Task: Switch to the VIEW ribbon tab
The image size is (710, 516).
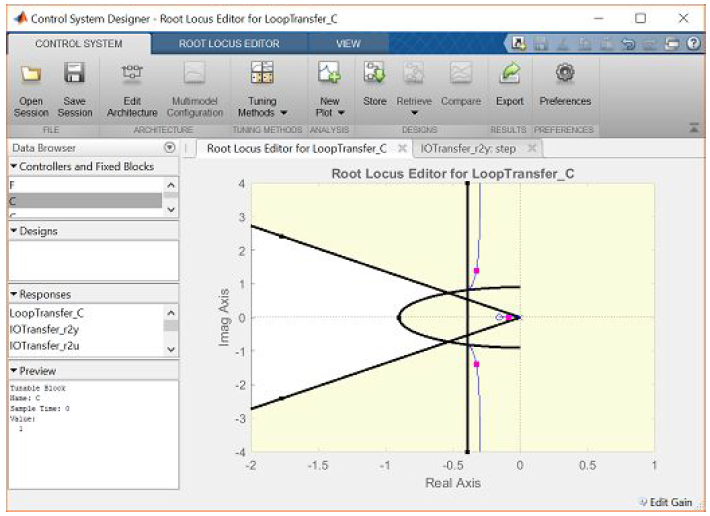Action: click(x=347, y=44)
